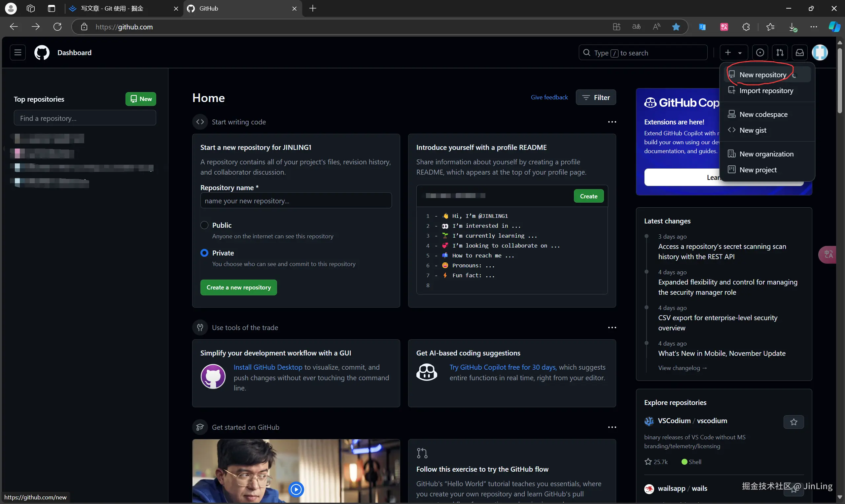Open the Give feedback link
The height and width of the screenshot is (504, 845).
click(549, 97)
